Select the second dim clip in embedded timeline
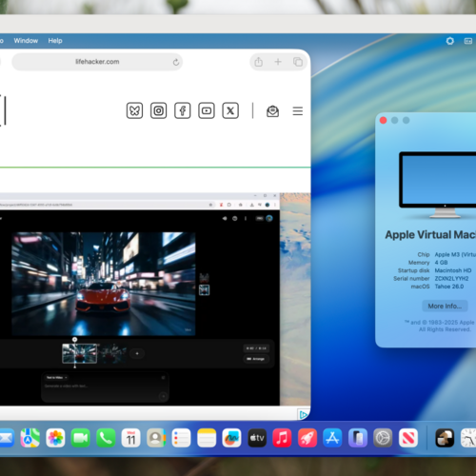Viewport: 476px width, 476px height. (112, 353)
